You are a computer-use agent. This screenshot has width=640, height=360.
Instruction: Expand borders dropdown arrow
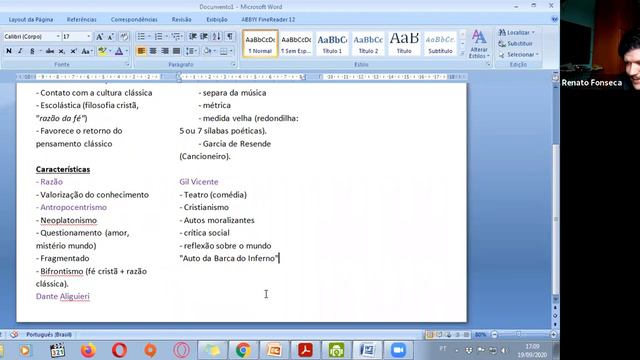pyautogui.click(x=231, y=51)
